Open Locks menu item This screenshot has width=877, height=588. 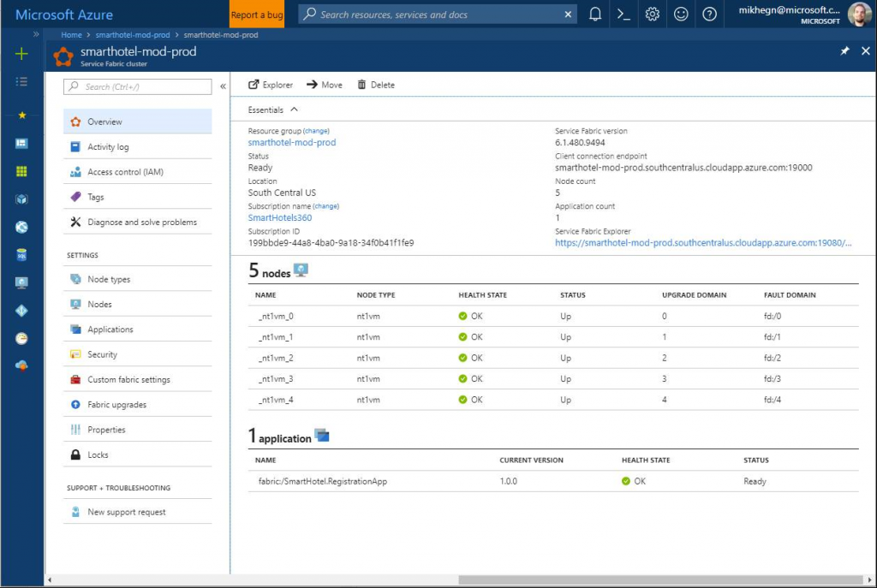pyautogui.click(x=138, y=455)
